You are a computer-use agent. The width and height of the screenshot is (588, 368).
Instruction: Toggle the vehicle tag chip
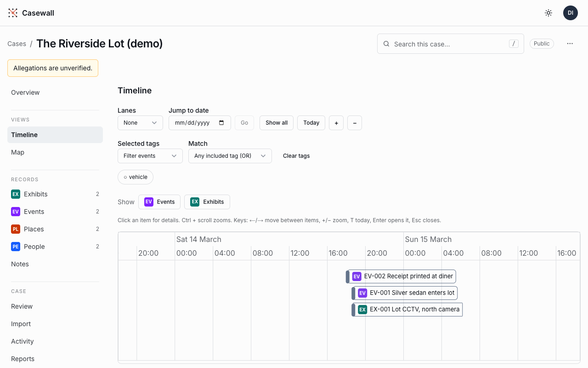136,177
